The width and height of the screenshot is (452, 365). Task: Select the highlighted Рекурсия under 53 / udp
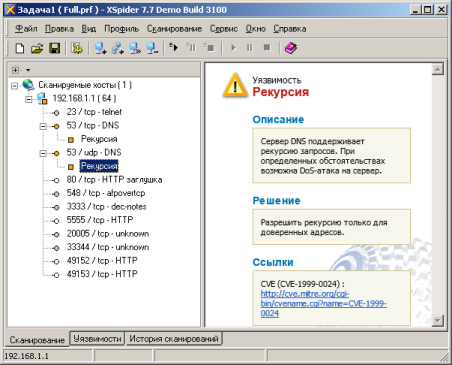(x=99, y=166)
